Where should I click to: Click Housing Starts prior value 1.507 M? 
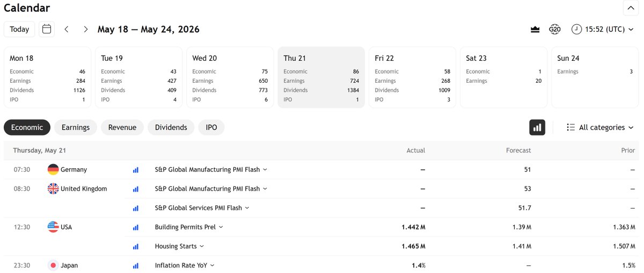624,247
